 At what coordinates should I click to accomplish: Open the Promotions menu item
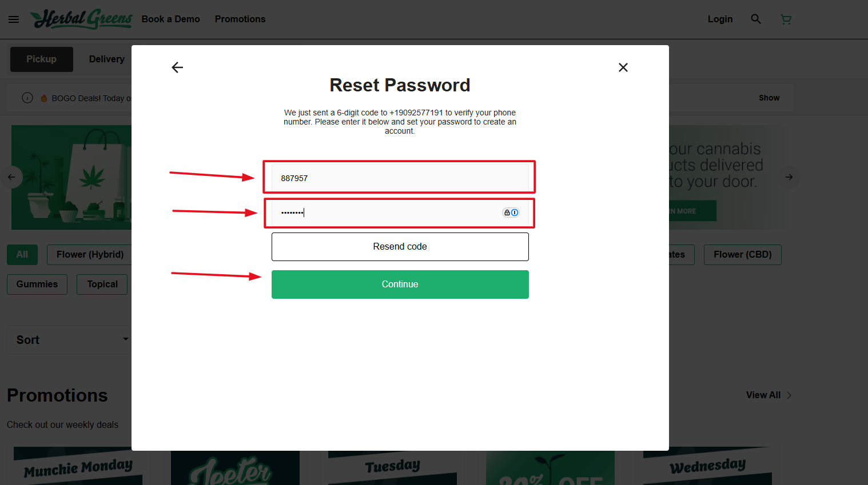click(x=240, y=19)
